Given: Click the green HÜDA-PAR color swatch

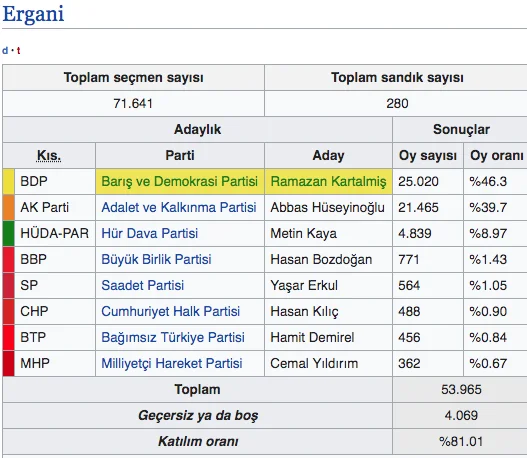Looking at the screenshot, I should pyautogui.click(x=9, y=233).
